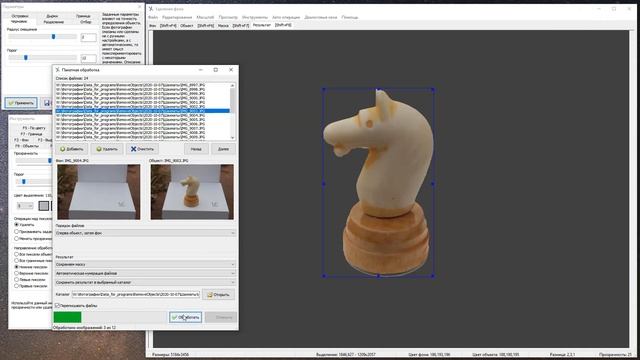
Task: Select the Удалять radio option in Tools window
Action: pos(17,224)
